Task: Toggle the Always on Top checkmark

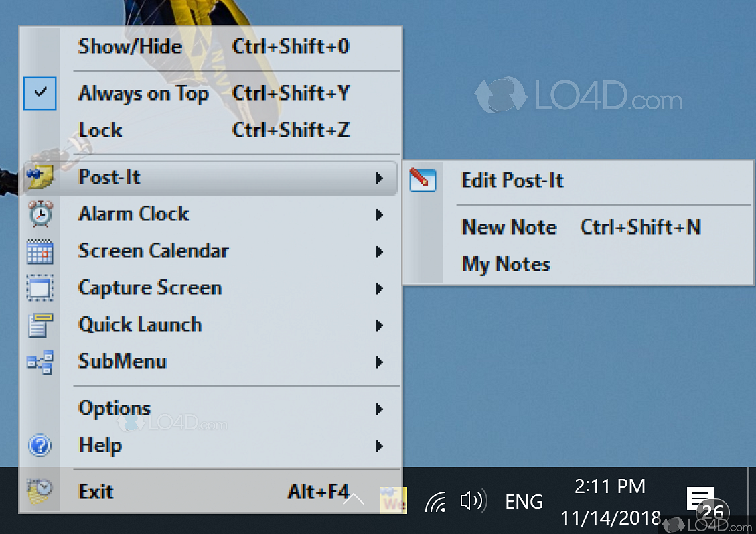Action: (40, 93)
